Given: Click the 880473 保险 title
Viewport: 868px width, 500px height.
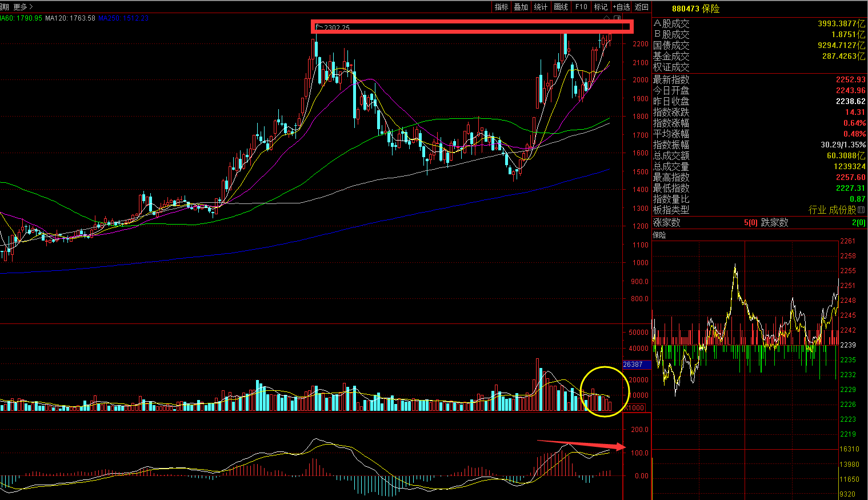Looking at the screenshot, I should pyautogui.click(x=695, y=9).
